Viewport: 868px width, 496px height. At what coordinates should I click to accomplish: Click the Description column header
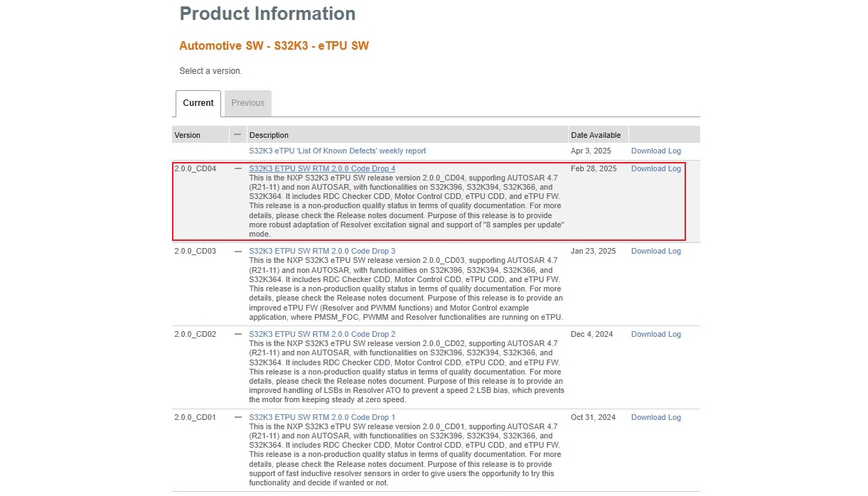[x=269, y=135]
